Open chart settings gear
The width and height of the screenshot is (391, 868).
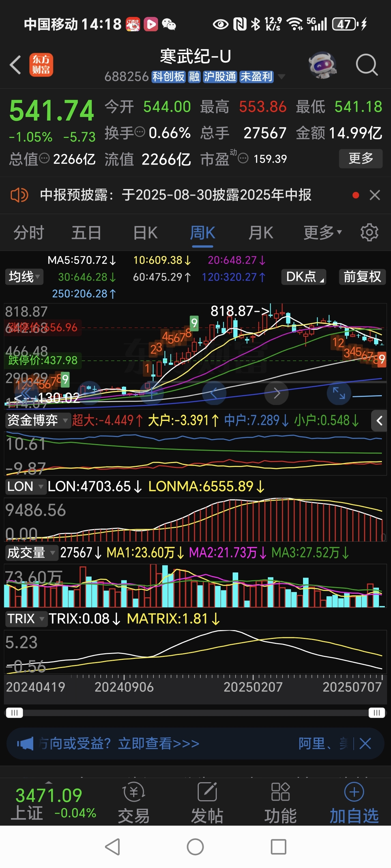[369, 233]
